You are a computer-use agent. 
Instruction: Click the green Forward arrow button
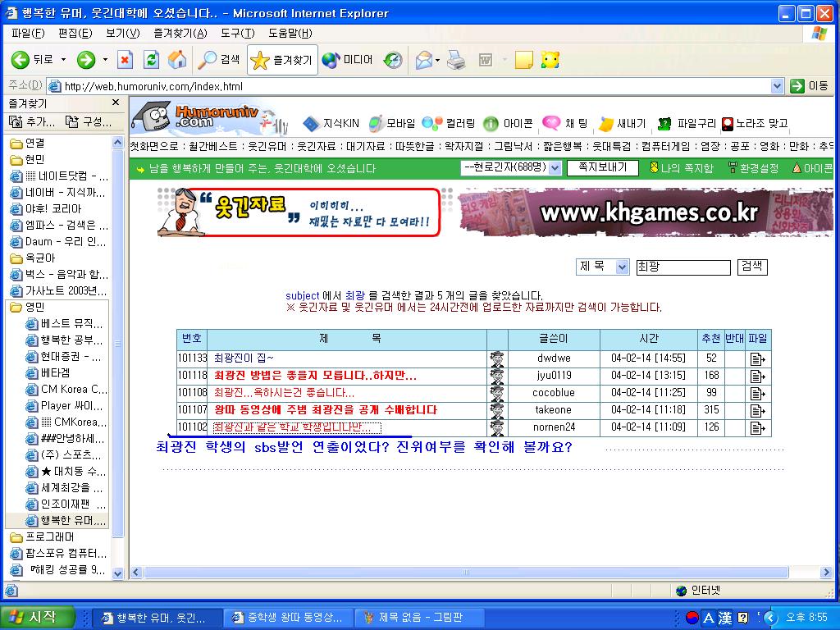point(85,59)
